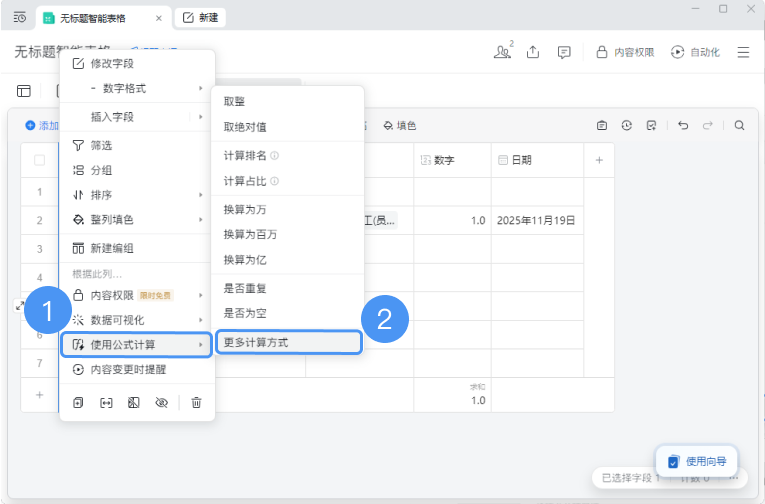Click the cell containing 2025年11月19日
This screenshot has height=504, width=765.
click(538, 220)
